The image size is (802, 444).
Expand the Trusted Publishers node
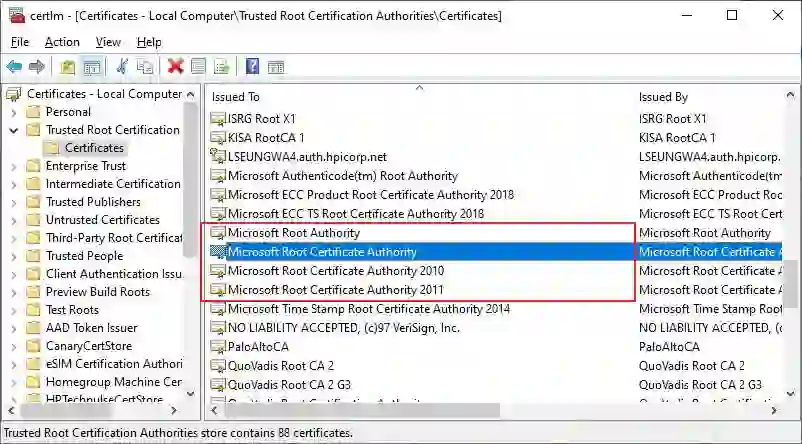pyautogui.click(x=14, y=203)
